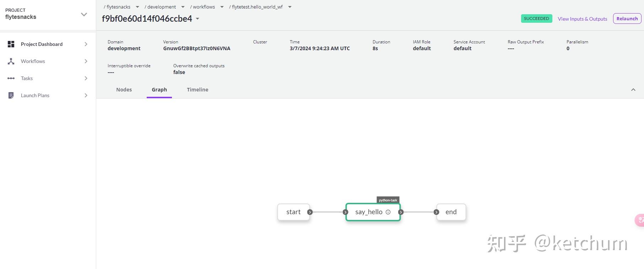Switch to the Nodes tab
644x269 pixels.
124,90
